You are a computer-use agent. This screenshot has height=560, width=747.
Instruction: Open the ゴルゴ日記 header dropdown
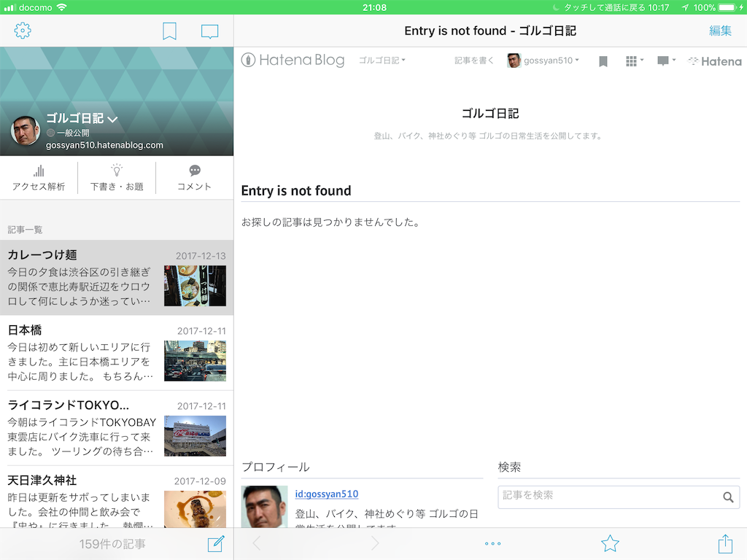[x=382, y=61]
